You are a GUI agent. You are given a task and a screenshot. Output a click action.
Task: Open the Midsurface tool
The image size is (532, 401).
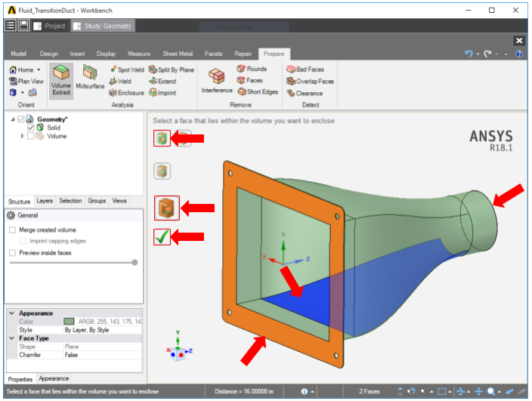(x=90, y=77)
